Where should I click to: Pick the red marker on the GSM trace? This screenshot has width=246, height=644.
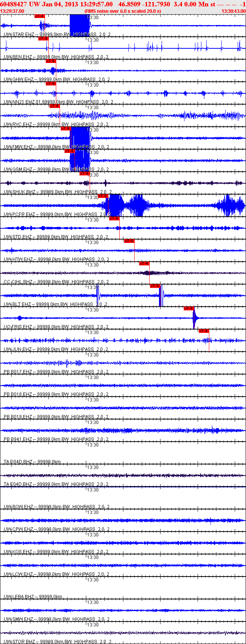pos(69,151)
